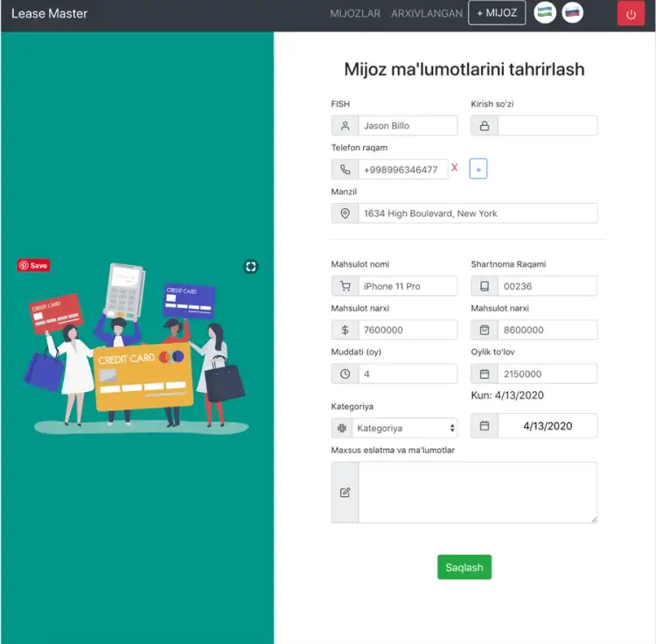Click the red X beside the phone number

coord(455,167)
